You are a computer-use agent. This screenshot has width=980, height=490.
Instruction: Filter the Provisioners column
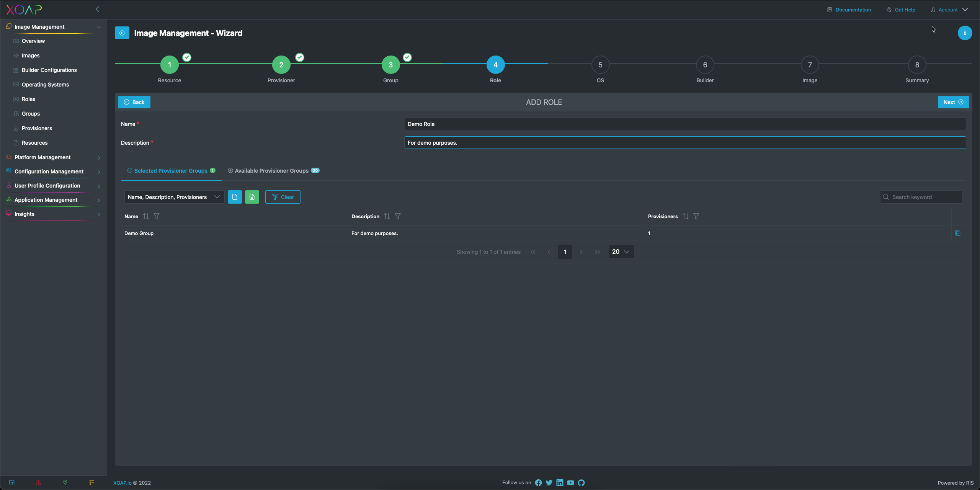pos(696,216)
